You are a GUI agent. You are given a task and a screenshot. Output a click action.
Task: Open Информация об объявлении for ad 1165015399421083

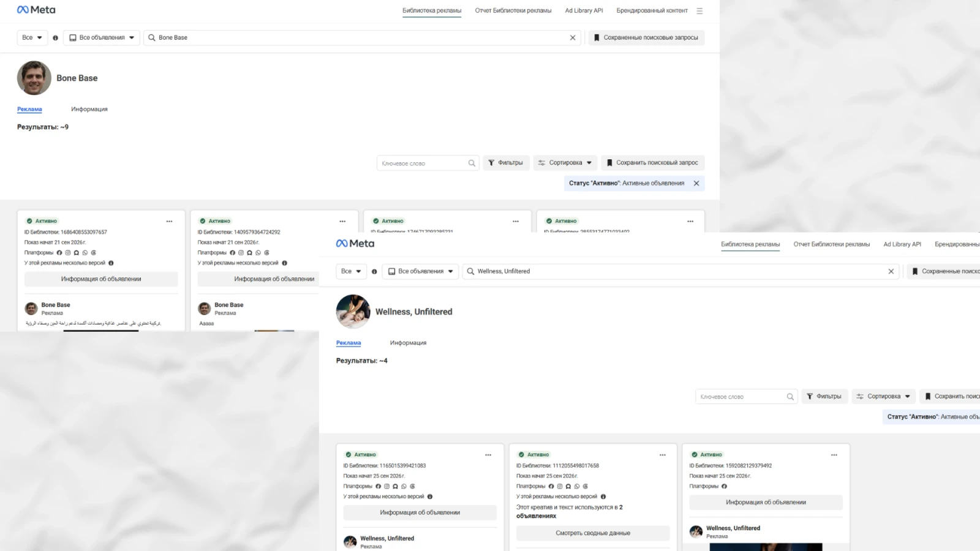click(x=420, y=513)
